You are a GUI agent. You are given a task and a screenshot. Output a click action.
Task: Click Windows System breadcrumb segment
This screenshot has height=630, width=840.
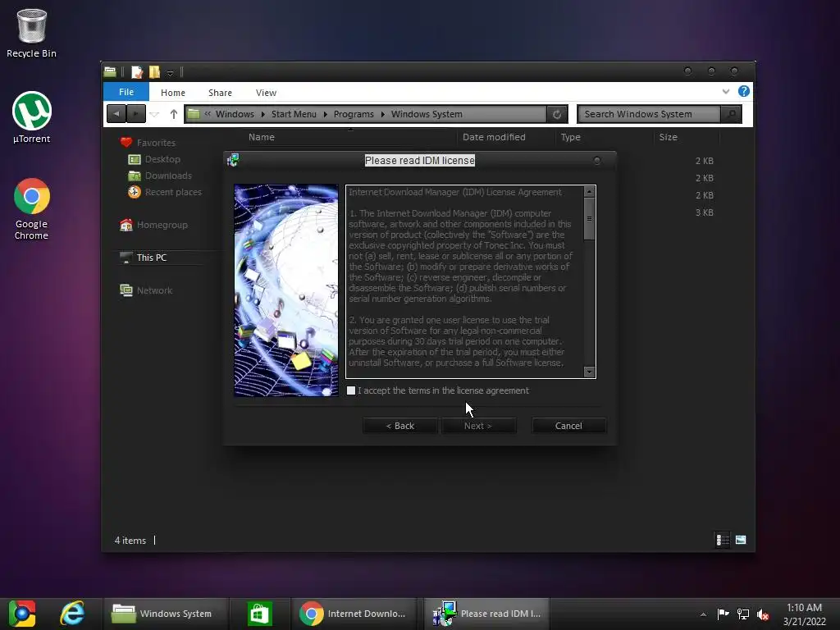427,114
